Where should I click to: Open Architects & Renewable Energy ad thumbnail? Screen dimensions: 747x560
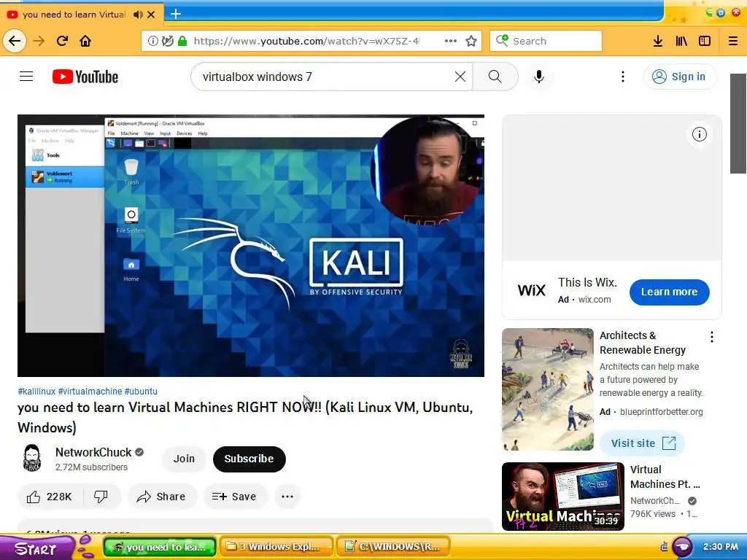coord(548,389)
